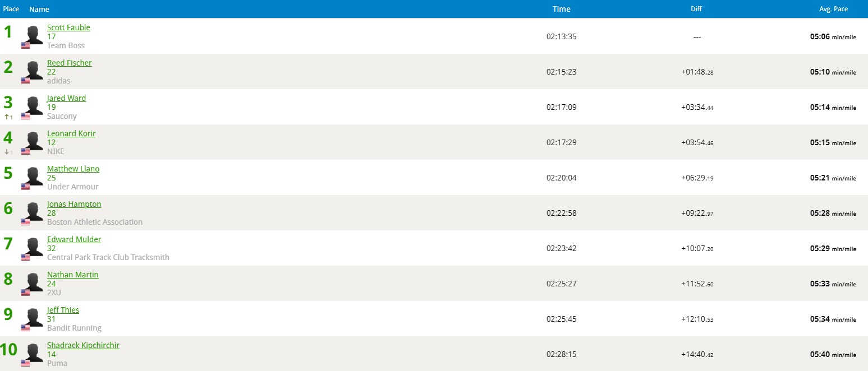Click the down-arrow rank change under place 4
868x371 pixels.
pos(8,152)
